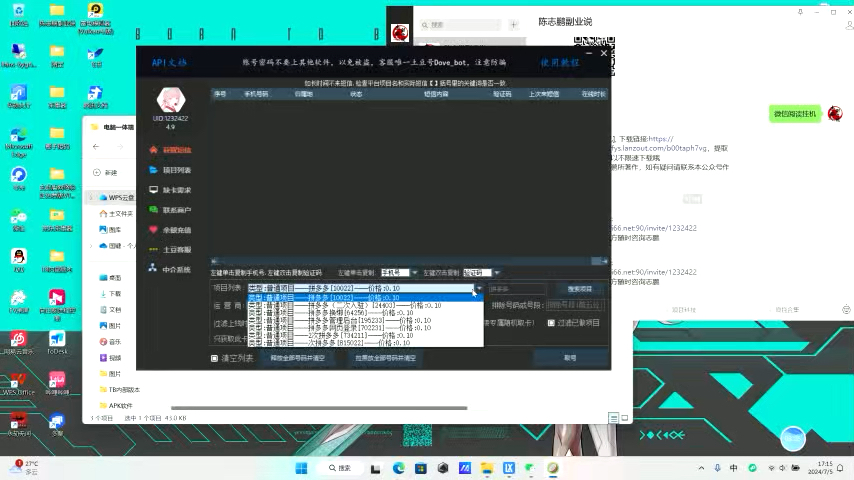Viewport: 854px width, 480px height.
Task: Click 释放全部号码并清空 button
Action: 297,358
